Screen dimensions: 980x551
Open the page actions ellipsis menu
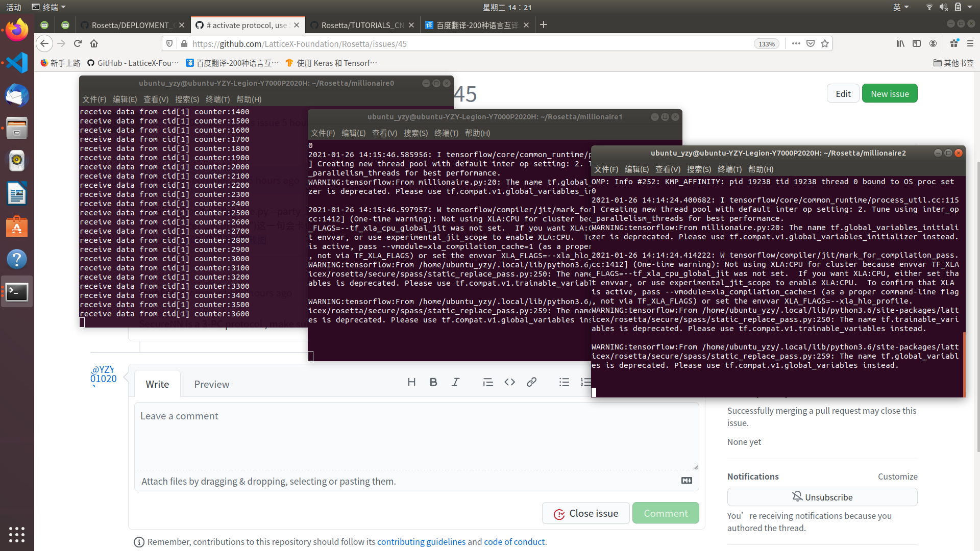click(796, 43)
